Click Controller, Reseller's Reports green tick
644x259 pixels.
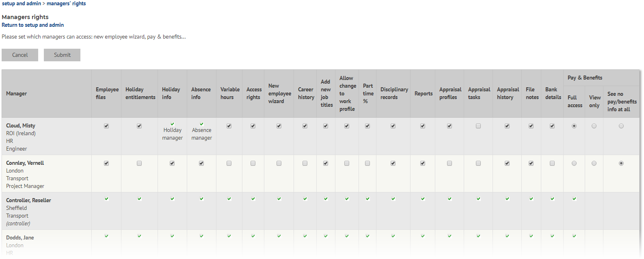click(x=423, y=199)
